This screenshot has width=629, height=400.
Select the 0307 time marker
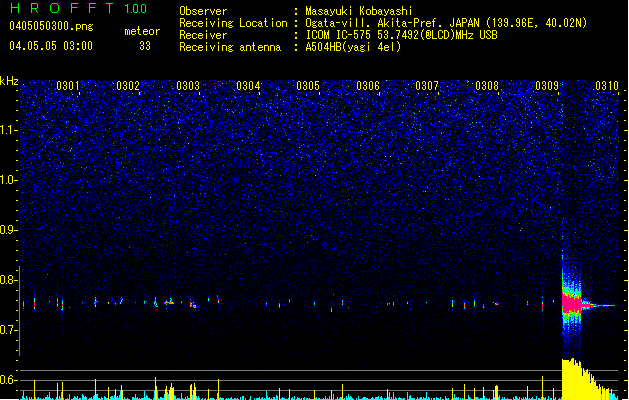(x=427, y=86)
